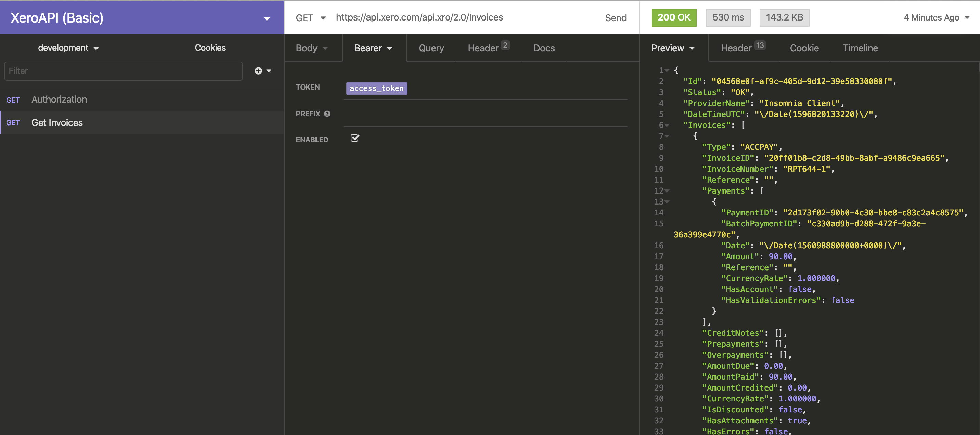Open the 4 Minutes Ago history dropdown

pyautogui.click(x=936, y=17)
